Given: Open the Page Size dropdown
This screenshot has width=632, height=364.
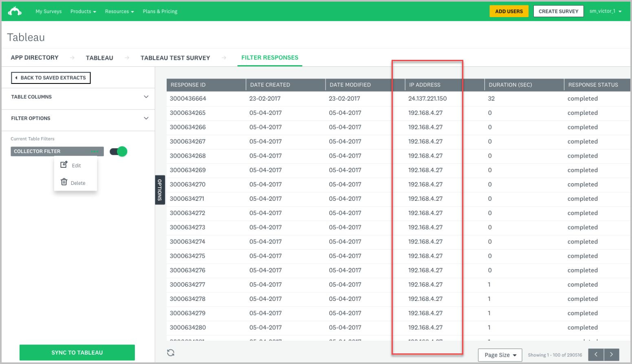Looking at the screenshot, I should [500, 355].
